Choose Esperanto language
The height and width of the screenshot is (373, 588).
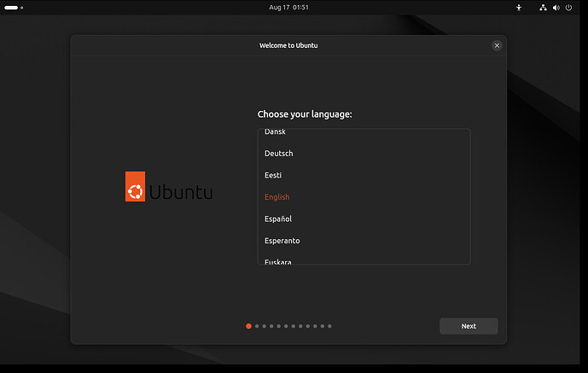pos(364,241)
